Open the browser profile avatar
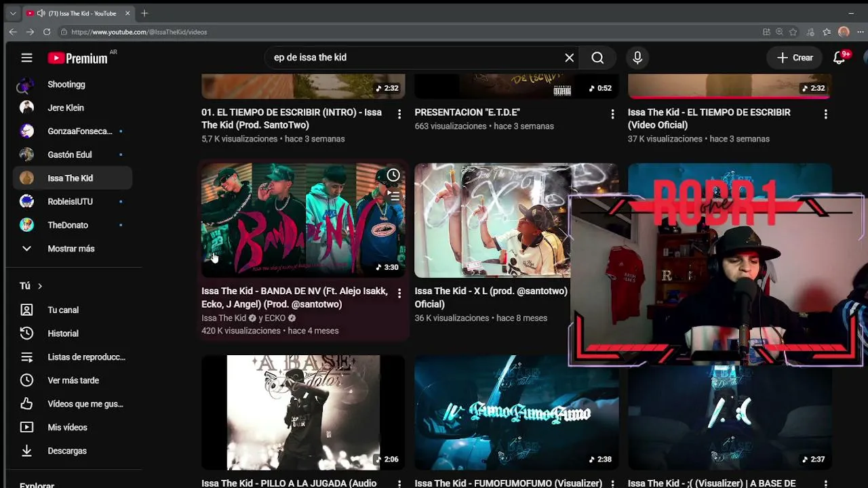The height and width of the screenshot is (488, 868). 844,32
